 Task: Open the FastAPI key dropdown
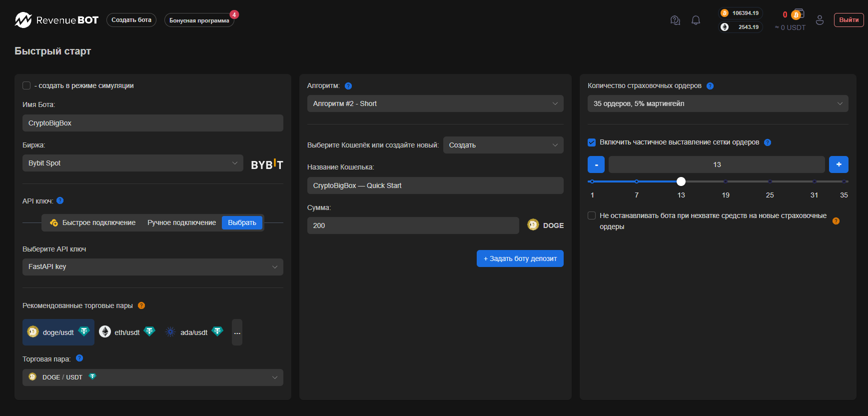coord(153,267)
